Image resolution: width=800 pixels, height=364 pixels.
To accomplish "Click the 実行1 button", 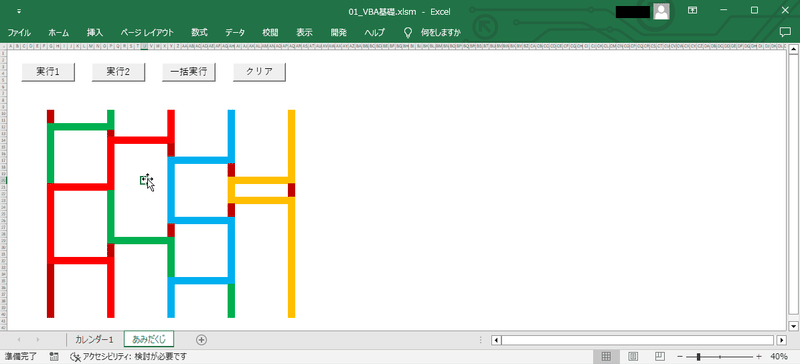I will tap(48, 72).
